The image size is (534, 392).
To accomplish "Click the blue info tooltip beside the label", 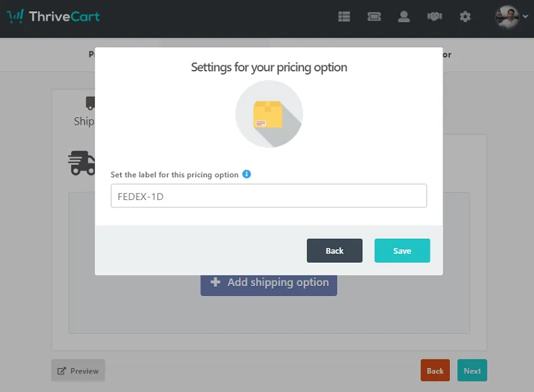I will coord(247,174).
